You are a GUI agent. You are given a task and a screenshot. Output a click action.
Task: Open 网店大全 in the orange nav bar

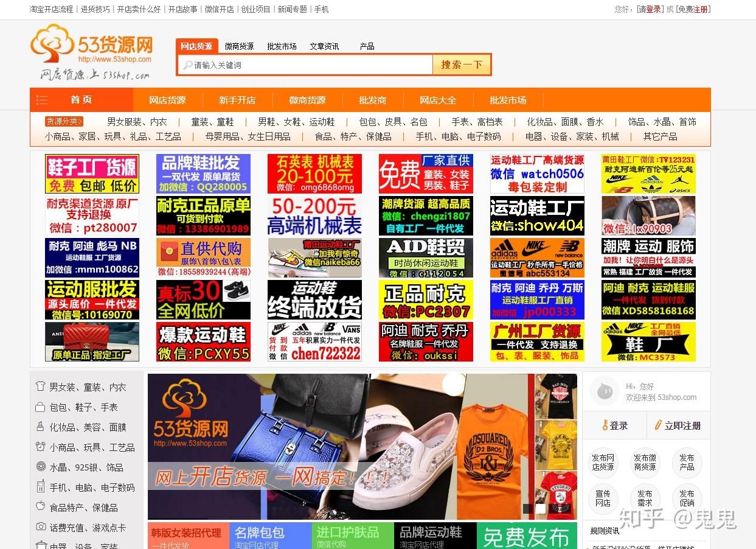[x=438, y=100]
